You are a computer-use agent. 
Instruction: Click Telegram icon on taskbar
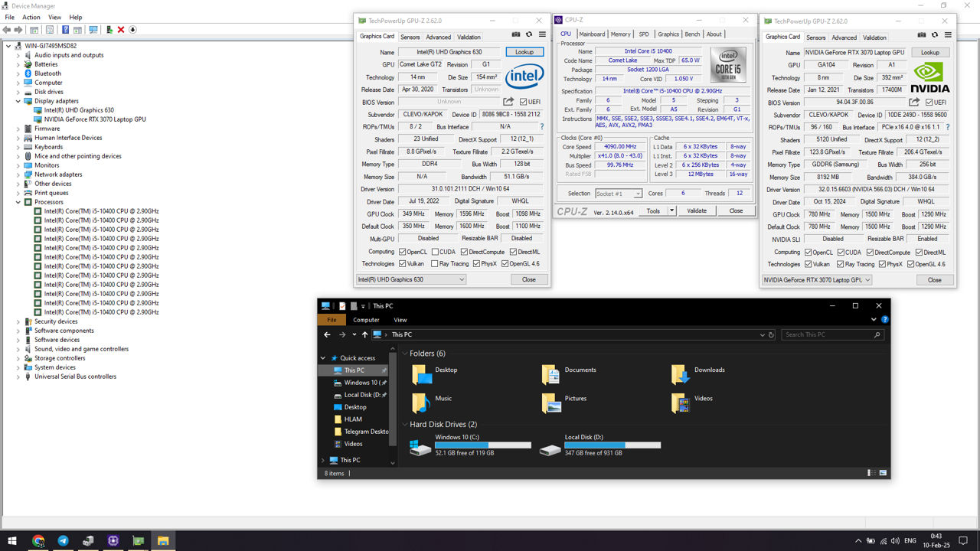point(63,540)
